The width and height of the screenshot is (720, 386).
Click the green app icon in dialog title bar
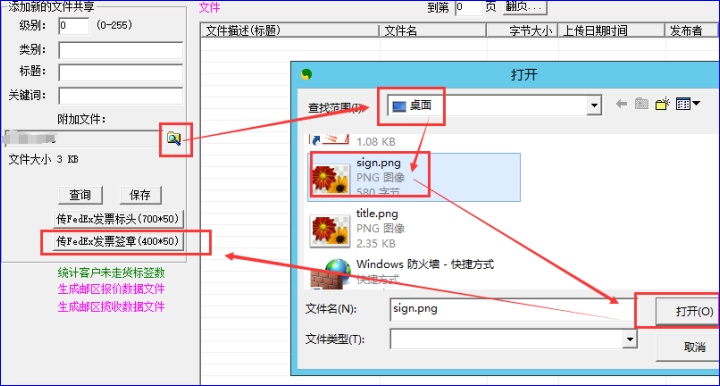point(306,74)
